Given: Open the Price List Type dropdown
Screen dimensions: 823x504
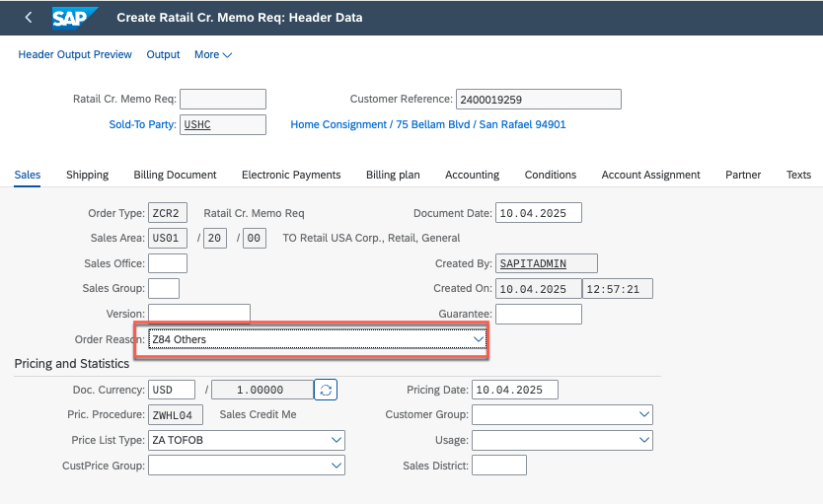Looking at the screenshot, I should coord(337,440).
